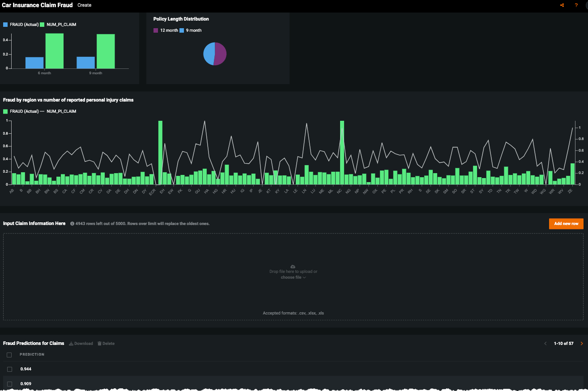Image resolution: width=588 pixels, height=391 pixels.
Task: Toggle the blue 9 month legend swatch
Action: click(182, 30)
